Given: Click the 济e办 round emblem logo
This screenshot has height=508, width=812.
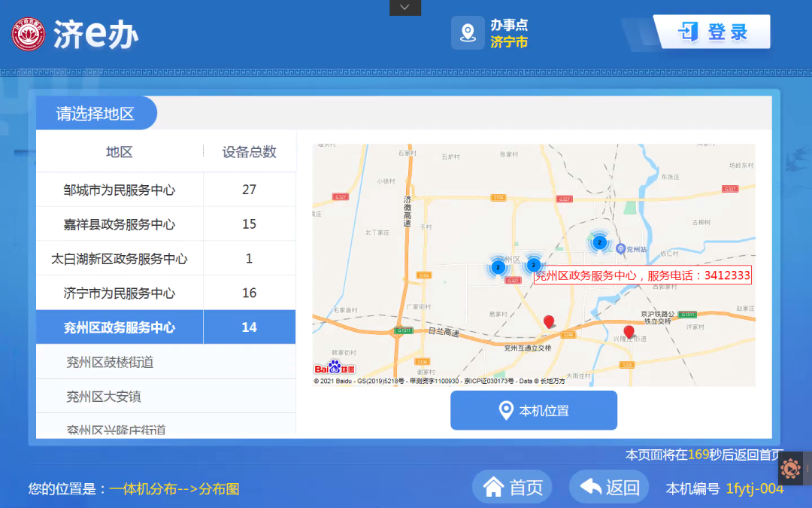Looking at the screenshot, I should coord(29,34).
